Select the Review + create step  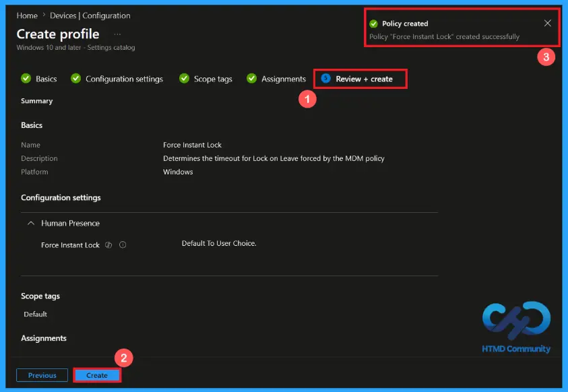357,79
